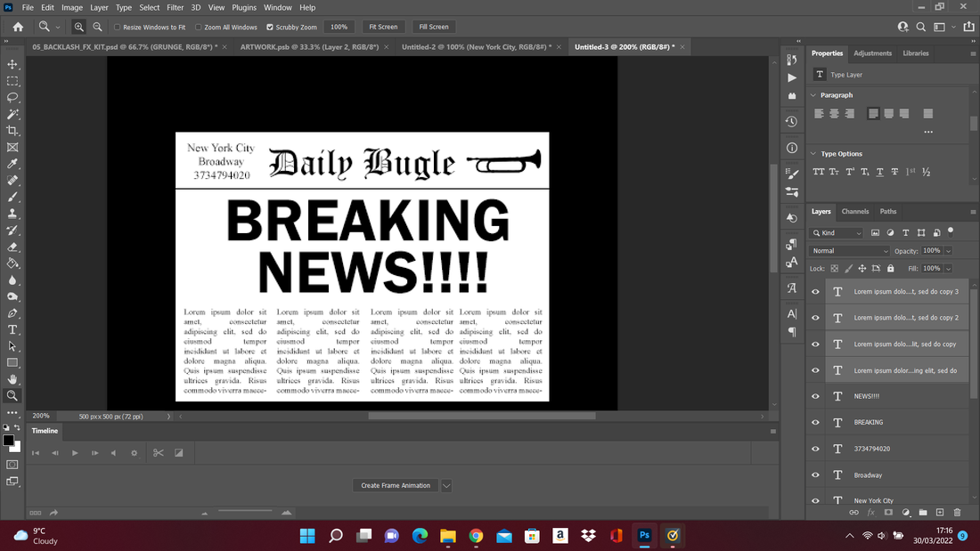Open the layer blend mode Normal dropdown

coord(849,251)
